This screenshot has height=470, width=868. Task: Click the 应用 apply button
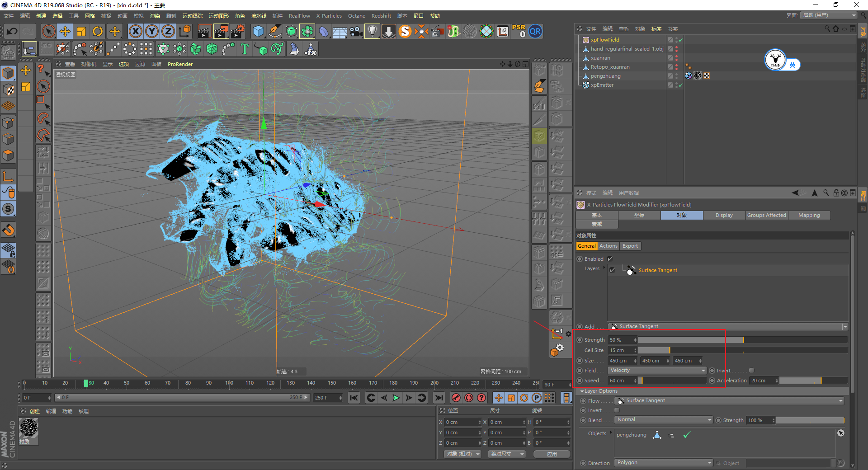pyautogui.click(x=552, y=454)
